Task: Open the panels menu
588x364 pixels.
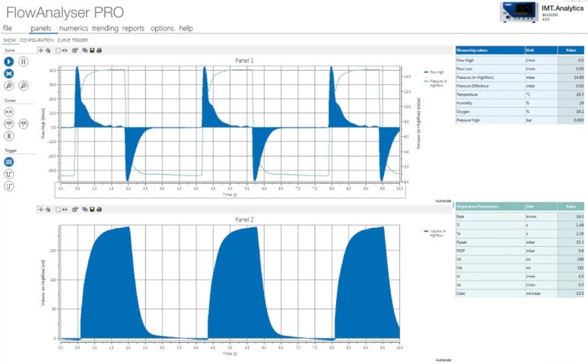Action: pos(41,28)
